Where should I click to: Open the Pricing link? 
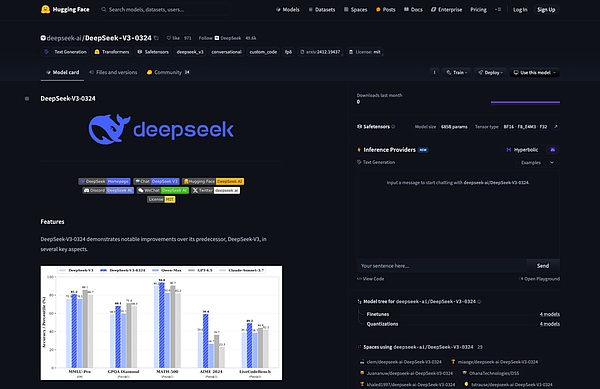click(x=478, y=10)
